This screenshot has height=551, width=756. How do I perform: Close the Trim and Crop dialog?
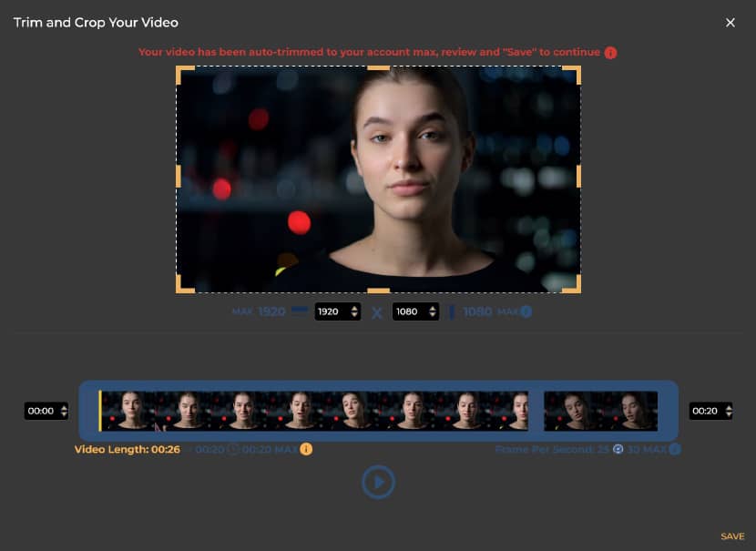pyautogui.click(x=730, y=23)
